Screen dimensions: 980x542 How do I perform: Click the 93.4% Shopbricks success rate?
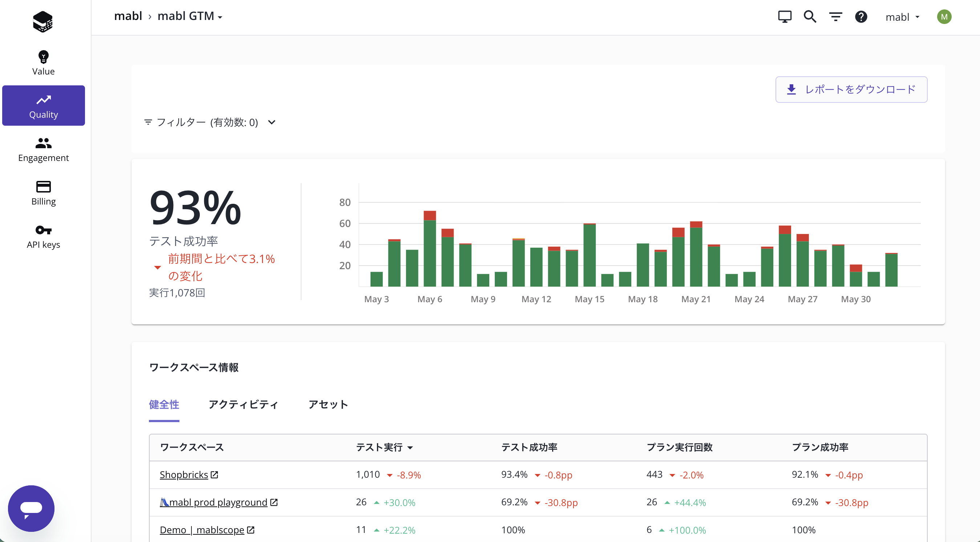tap(514, 475)
